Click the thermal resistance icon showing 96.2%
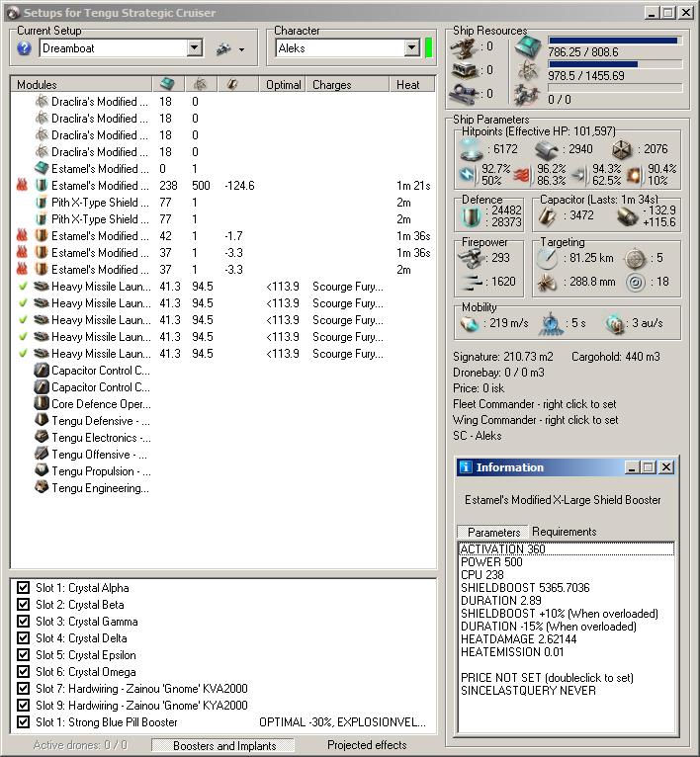The image size is (700, 757). tap(522, 174)
